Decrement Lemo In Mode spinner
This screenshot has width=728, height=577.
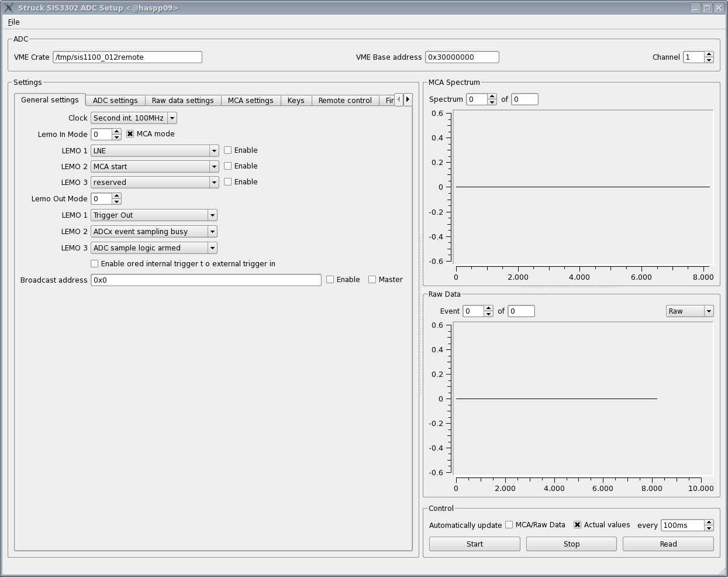click(116, 137)
